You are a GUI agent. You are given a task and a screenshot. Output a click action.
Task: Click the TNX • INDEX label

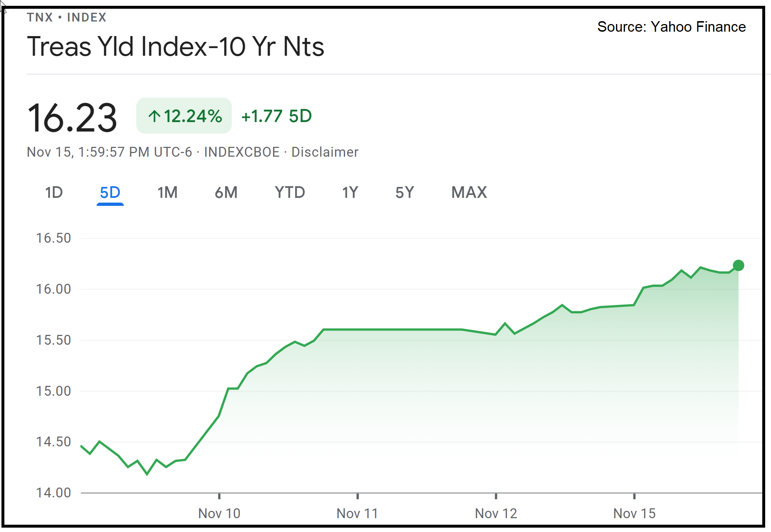[67, 17]
